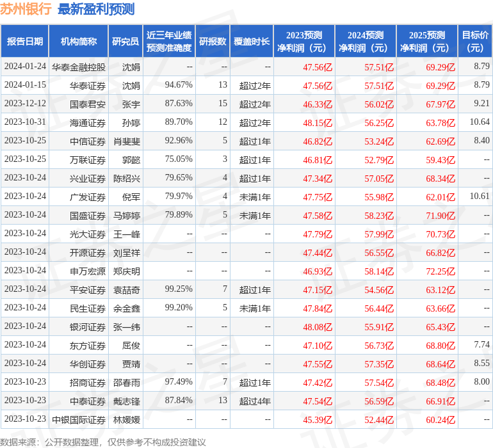Click the 48.15亿 2023 profit value
The width and height of the screenshot is (493, 448).
click(x=318, y=123)
